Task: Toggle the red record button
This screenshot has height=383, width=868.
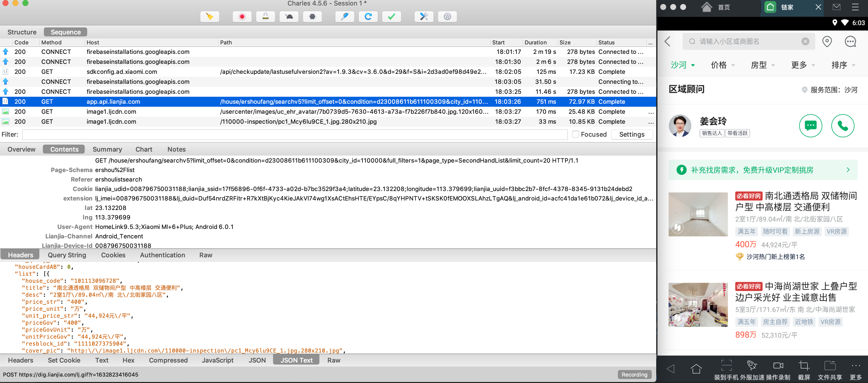Action: click(242, 16)
